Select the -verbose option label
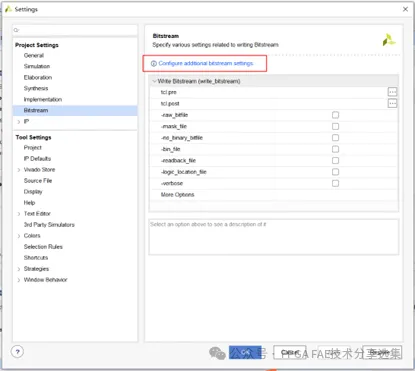 [x=172, y=183]
